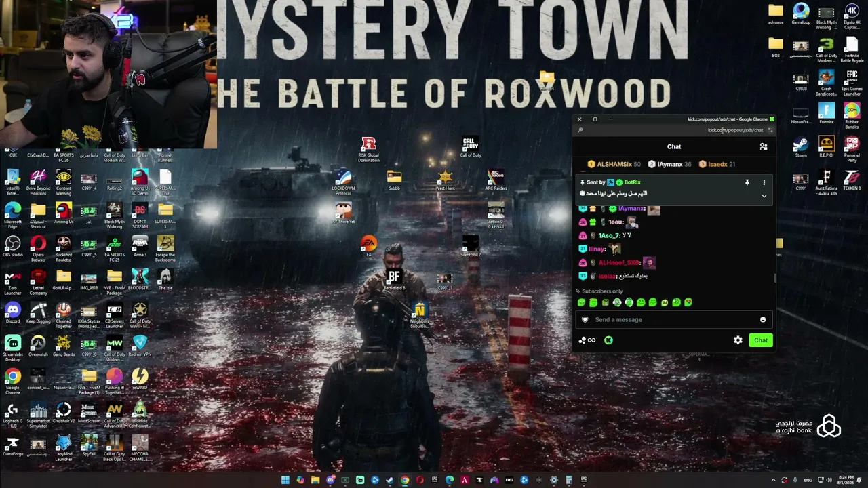This screenshot has height=488, width=868.
Task: Open chat users list icon
Action: point(764,146)
